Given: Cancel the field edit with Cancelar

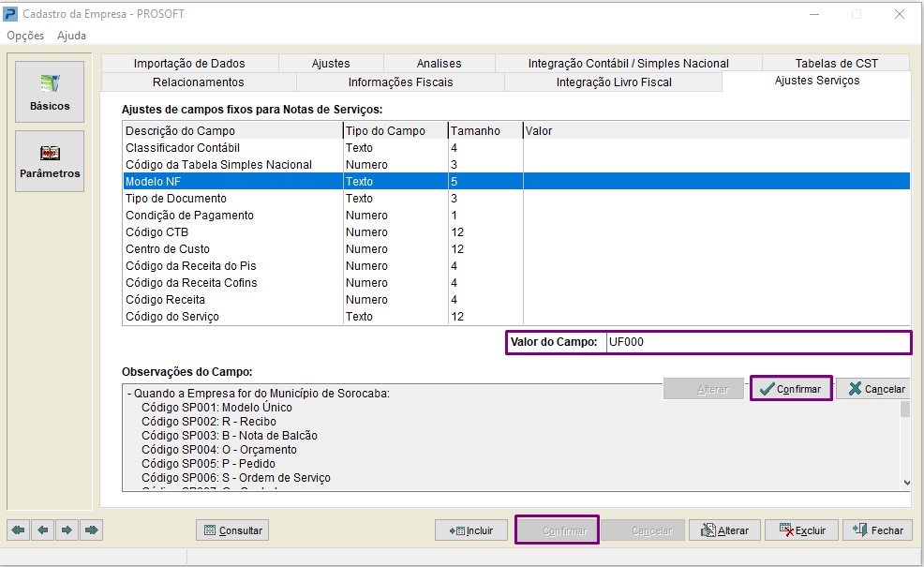Looking at the screenshot, I should click(x=875, y=389).
